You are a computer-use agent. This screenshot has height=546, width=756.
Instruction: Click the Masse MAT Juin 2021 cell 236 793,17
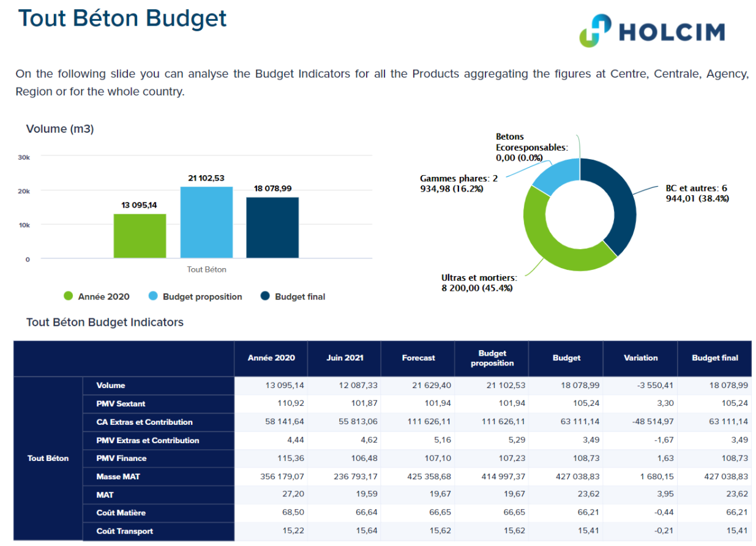click(x=345, y=477)
